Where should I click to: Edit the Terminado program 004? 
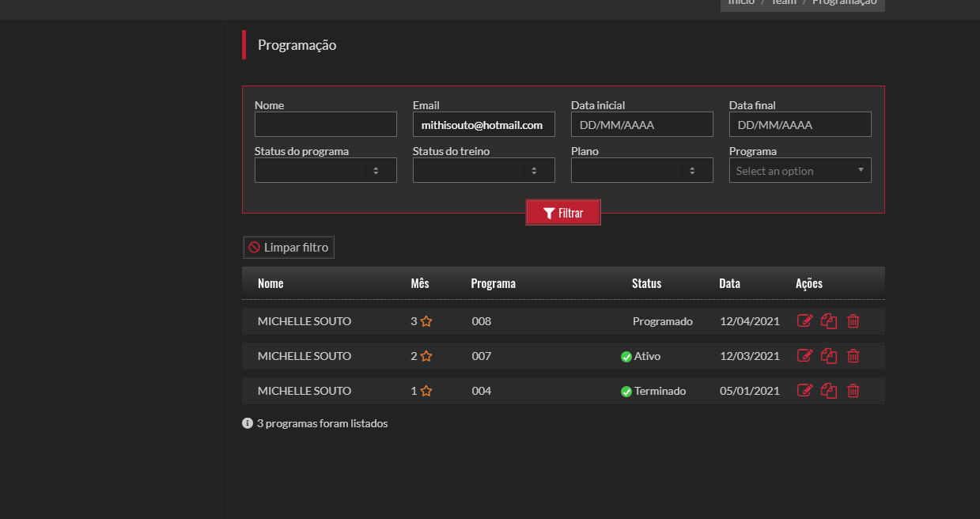[x=804, y=391]
